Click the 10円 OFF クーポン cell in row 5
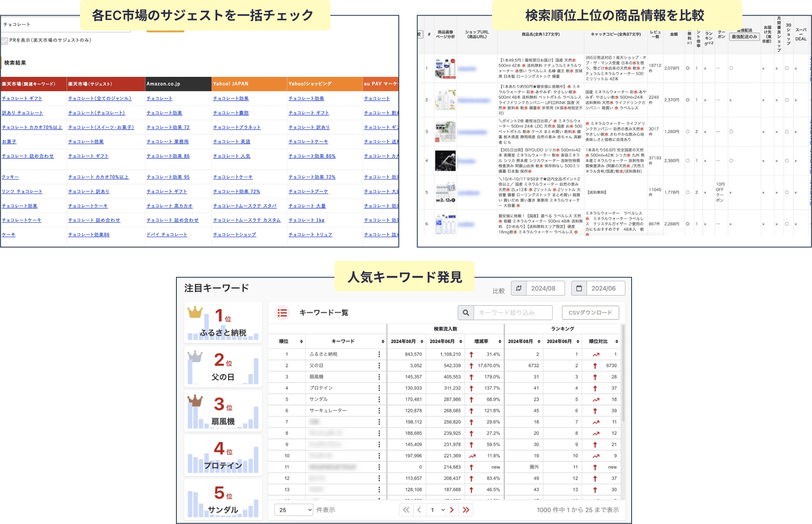 (x=720, y=192)
